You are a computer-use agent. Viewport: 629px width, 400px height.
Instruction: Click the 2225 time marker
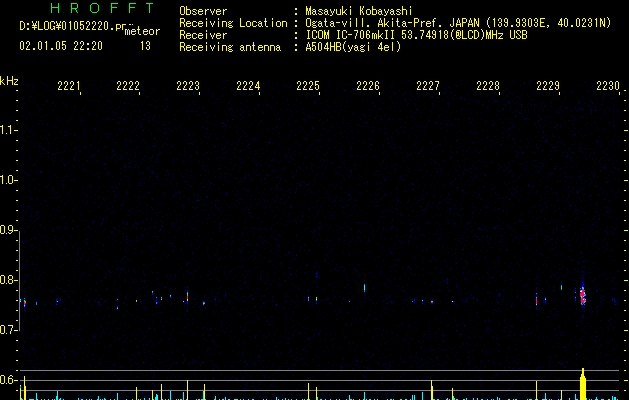click(308, 86)
